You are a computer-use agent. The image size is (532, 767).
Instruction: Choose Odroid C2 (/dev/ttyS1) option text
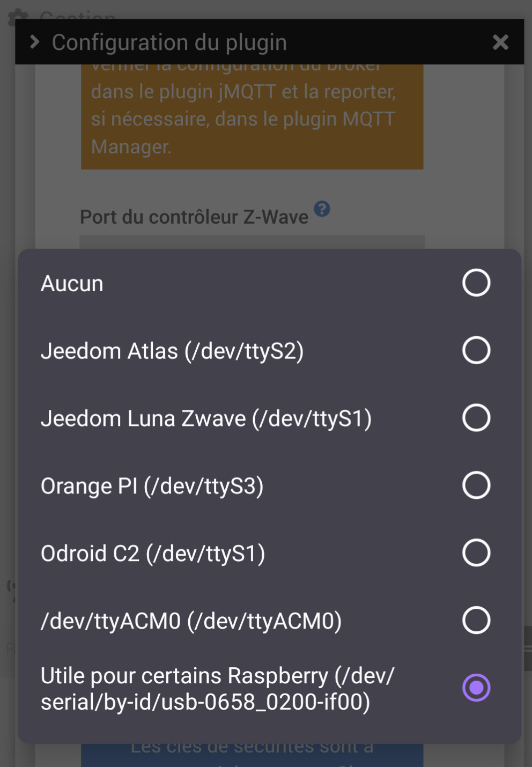pos(153,554)
